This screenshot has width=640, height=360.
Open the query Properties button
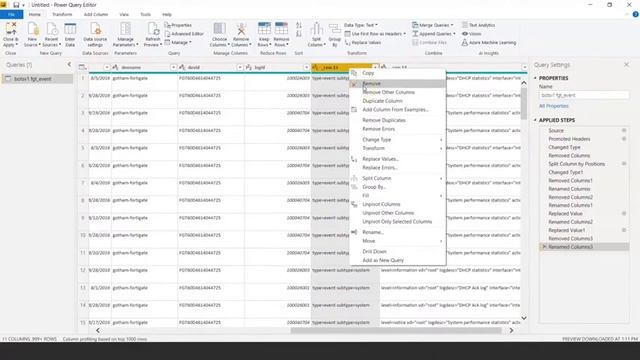point(178,25)
